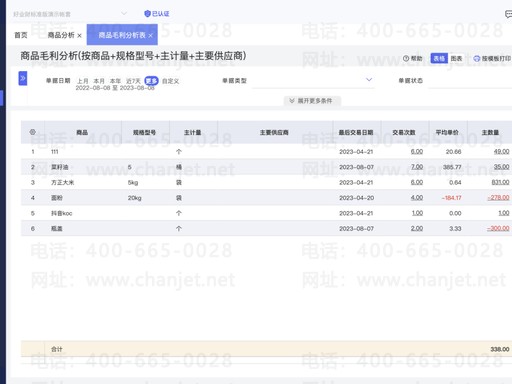Close the 商品毛利分析表 tab with its X
Image resolution: width=512 pixels, height=384 pixels.
[x=150, y=35]
